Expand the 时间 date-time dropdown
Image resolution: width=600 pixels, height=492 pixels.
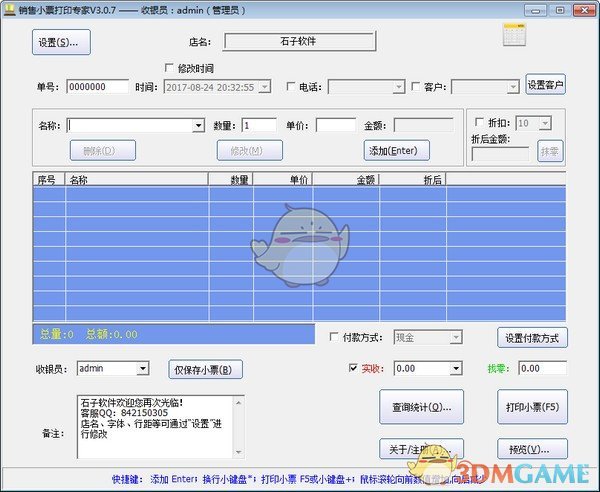point(264,87)
